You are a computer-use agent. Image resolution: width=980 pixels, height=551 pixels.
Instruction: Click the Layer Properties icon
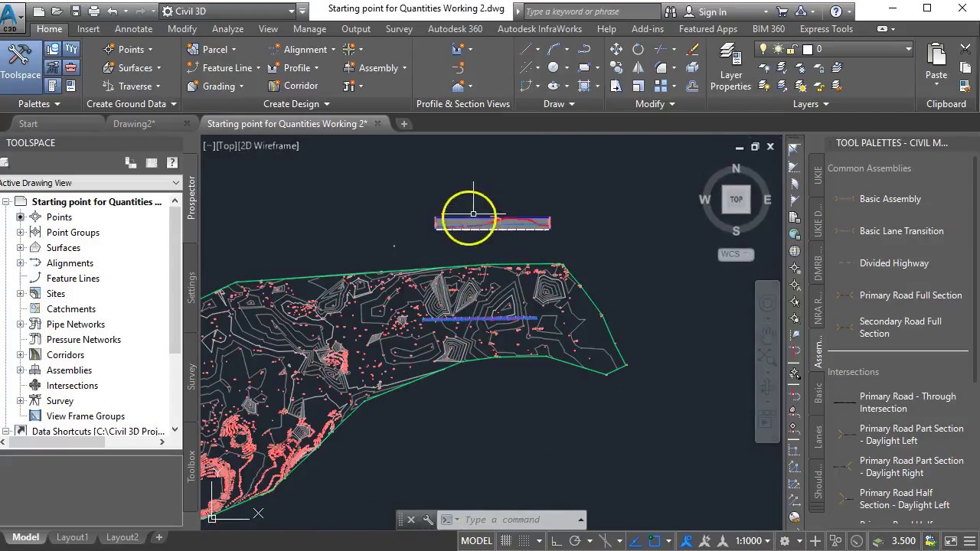click(x=730, y=67)
